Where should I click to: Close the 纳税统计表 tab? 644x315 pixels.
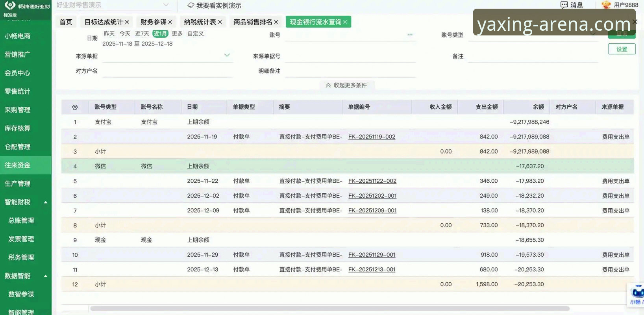click(220, 22)
